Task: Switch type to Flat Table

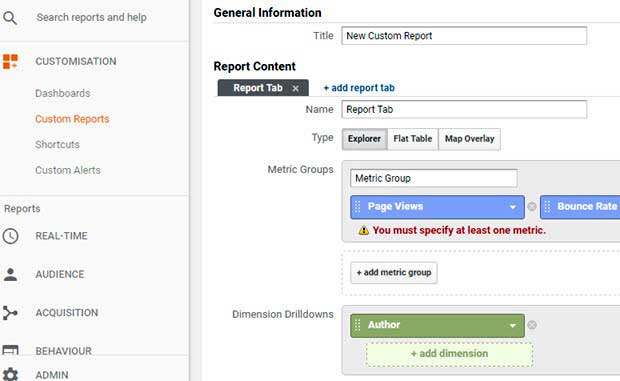Action: pyautogui.click(x=413, y=139)
